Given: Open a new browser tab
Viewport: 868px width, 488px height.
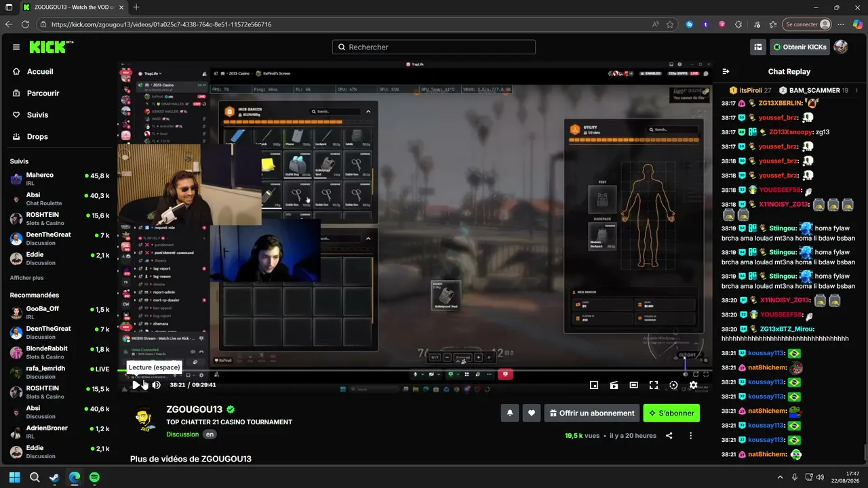Looking at the screenshot, I should [x=136, y=7].
